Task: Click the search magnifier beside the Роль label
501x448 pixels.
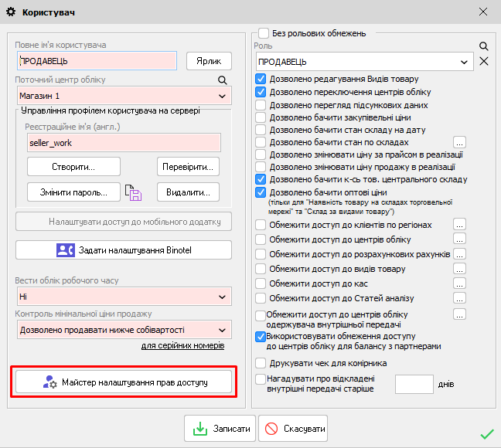Action: 484,46
